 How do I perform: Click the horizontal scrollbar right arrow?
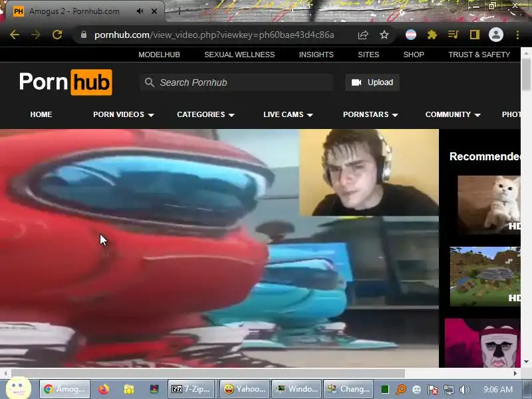(515, 373)
